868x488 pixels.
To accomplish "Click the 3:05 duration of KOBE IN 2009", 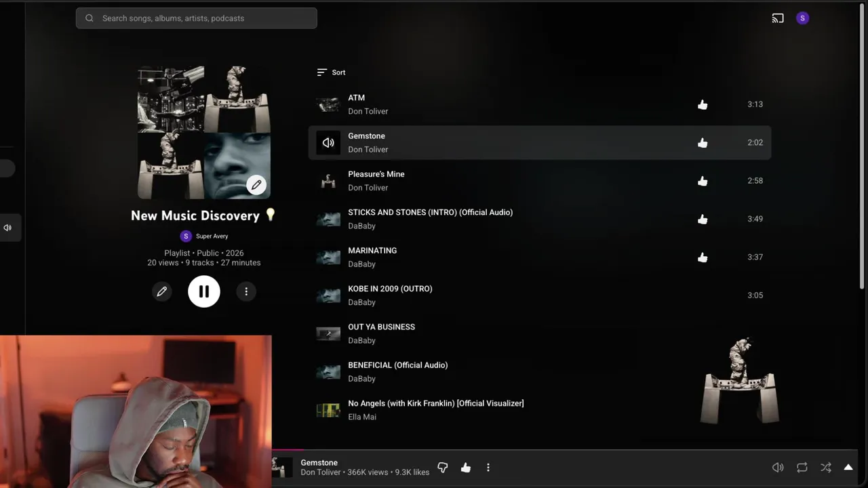I will tap(755, 296).
